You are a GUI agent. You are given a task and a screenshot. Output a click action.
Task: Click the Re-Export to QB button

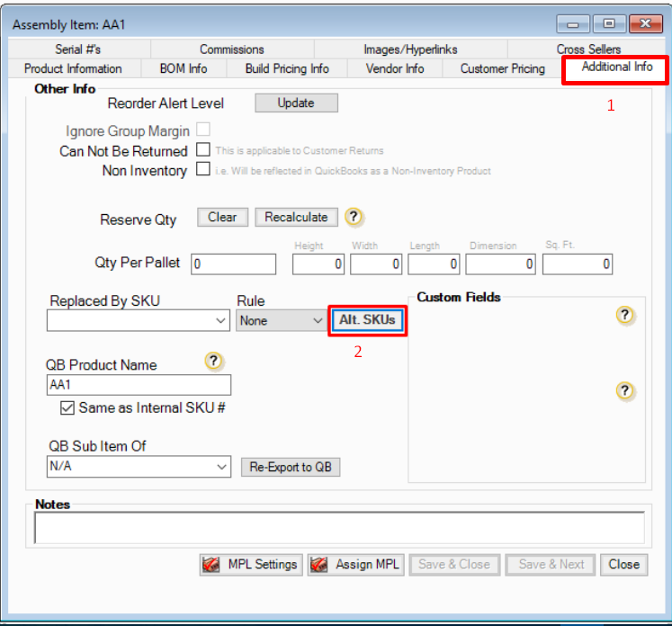(291, 467)
